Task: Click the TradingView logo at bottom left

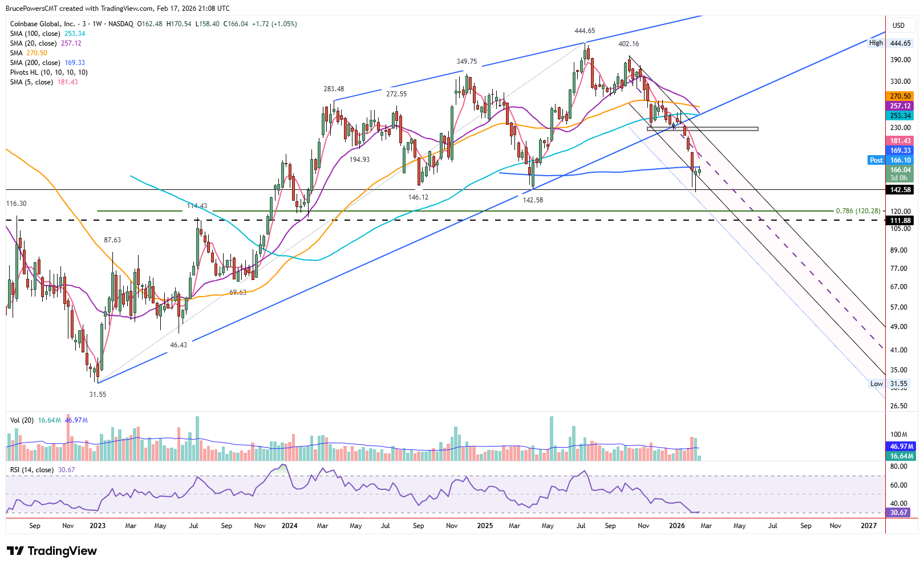Action: coord(52,551)
